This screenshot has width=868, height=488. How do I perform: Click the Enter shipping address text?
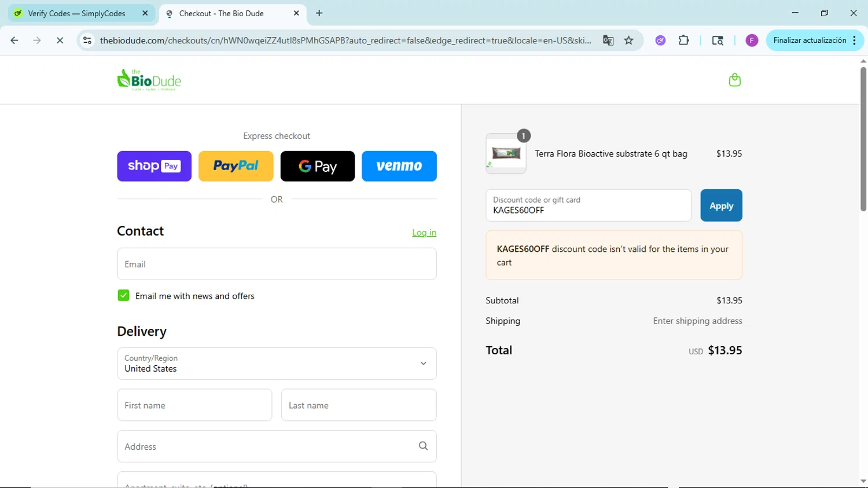tap(697, 321)
